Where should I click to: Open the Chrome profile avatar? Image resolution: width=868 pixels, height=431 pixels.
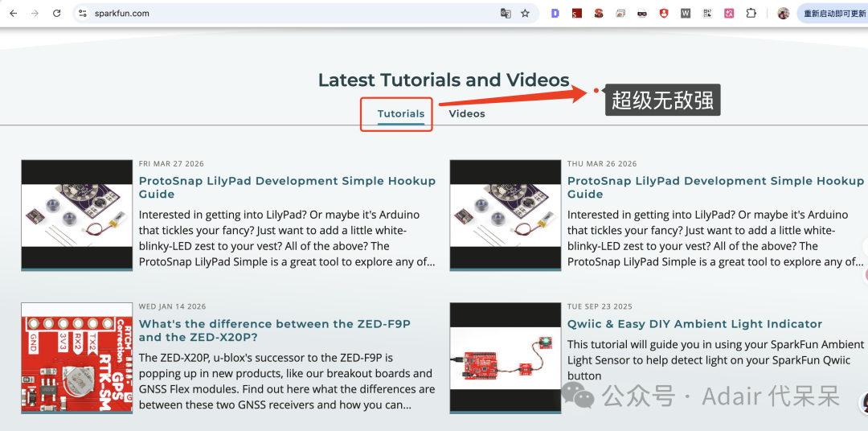click(783, 14)
